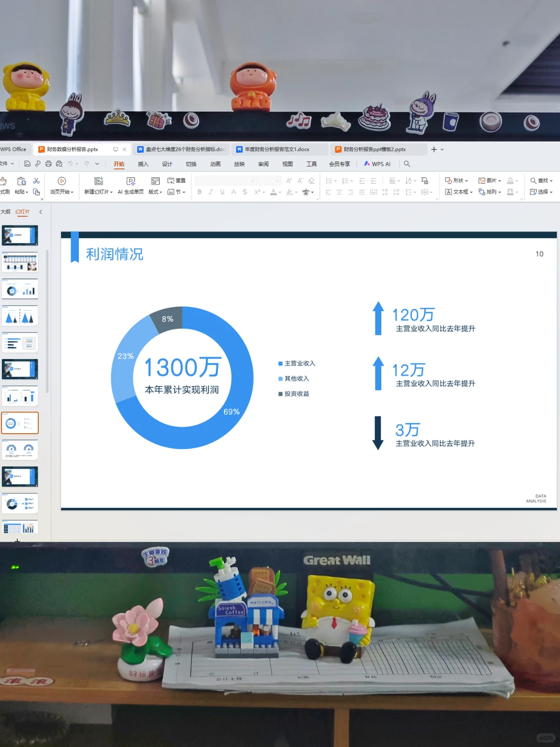Open Print Preview from quick access toolbar
The height and width of the screenshot is (747, 560).
pos(59,164)
